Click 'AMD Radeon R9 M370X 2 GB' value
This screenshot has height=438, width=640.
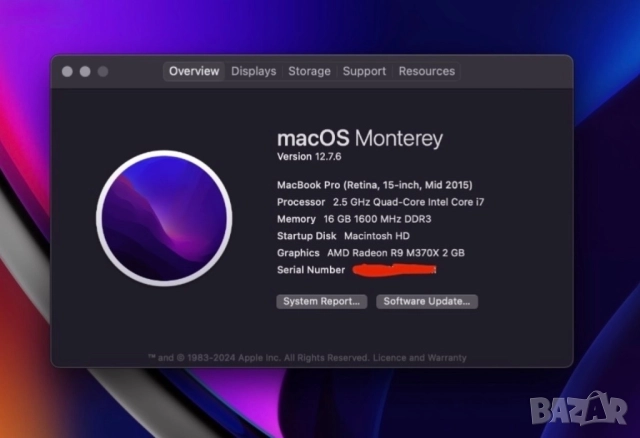point(396,253)
